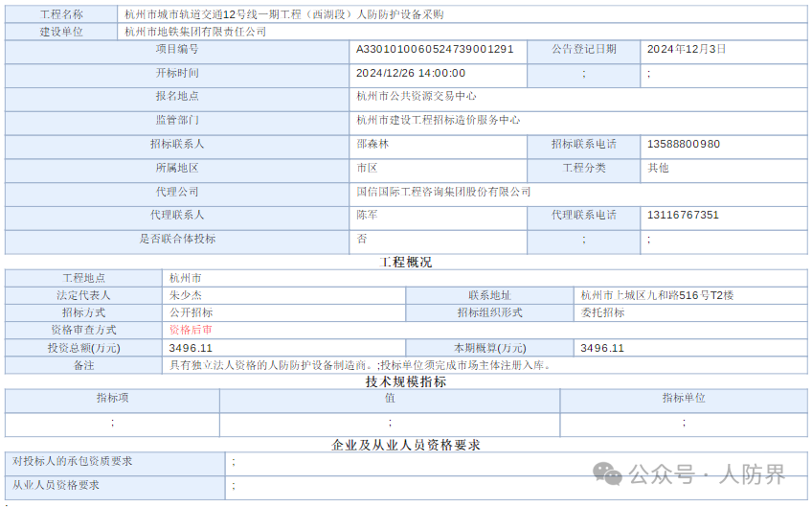812x507 pixels.
Task: Select remark text about 人防防护设备制造商
Action: 361,365
